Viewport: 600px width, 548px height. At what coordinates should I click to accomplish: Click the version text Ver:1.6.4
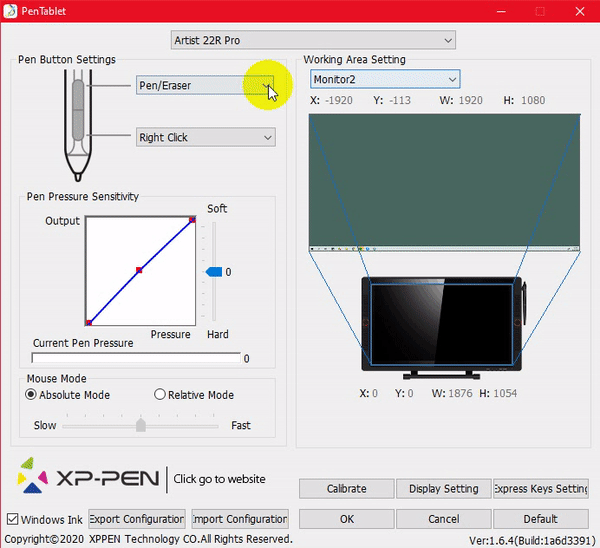point(532,540)
